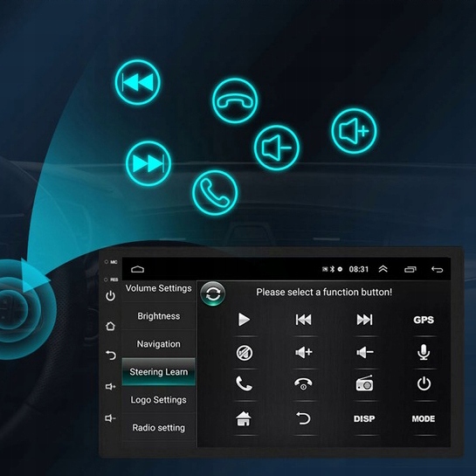Open recent apps from status bar
Viewport: 476px width, 476px height.
coord(410,269)
